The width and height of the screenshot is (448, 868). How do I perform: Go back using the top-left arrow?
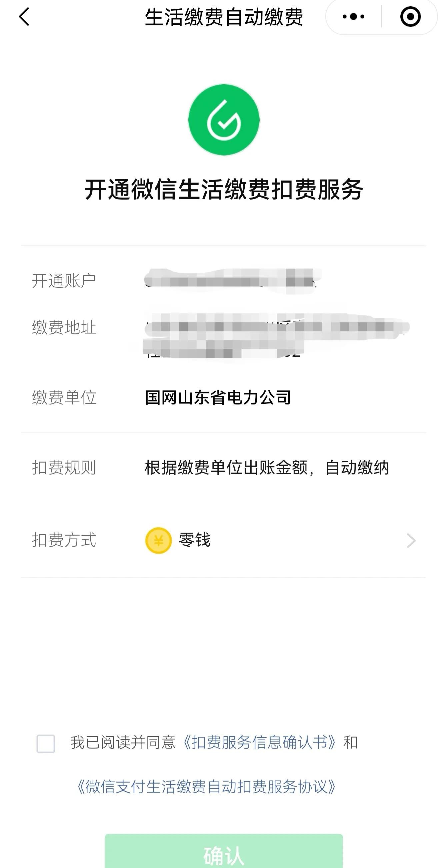point(24,17)
